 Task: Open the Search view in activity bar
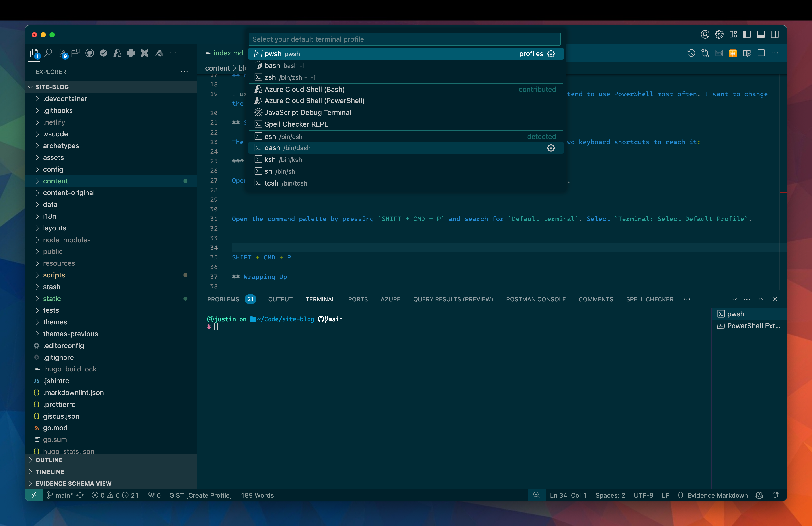coord(48,53)
